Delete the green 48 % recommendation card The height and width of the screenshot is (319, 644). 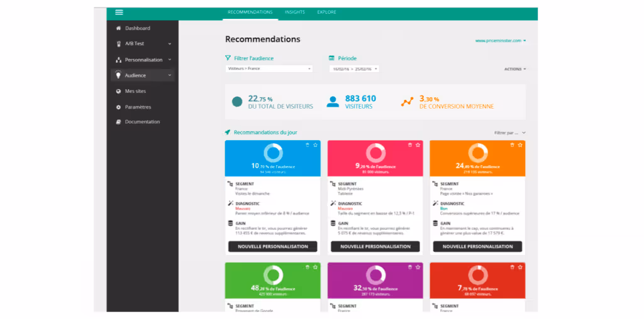coord(307,267)
